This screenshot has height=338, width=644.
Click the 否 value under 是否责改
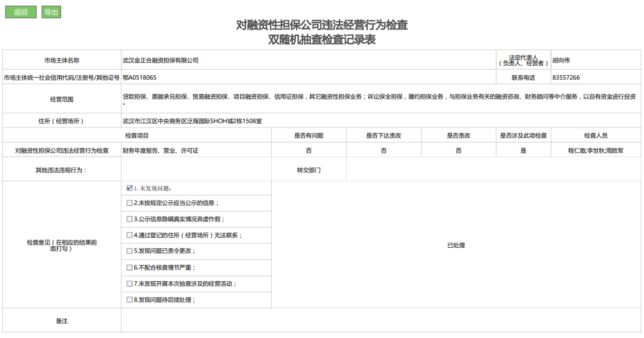458,151
